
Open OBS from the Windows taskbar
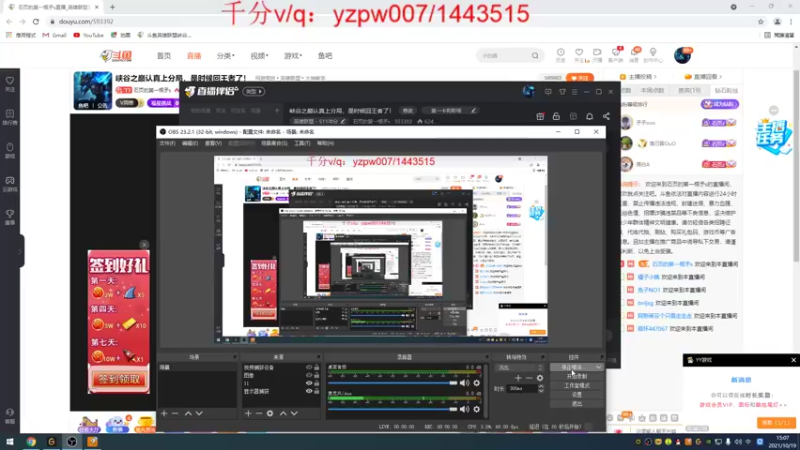[71, 442]
